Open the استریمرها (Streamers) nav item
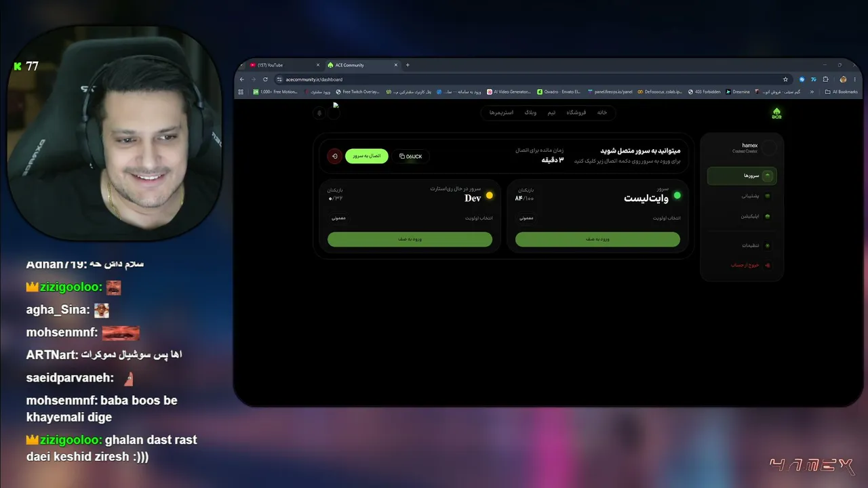This screenshot has height=488, width=868. point(502,113)
